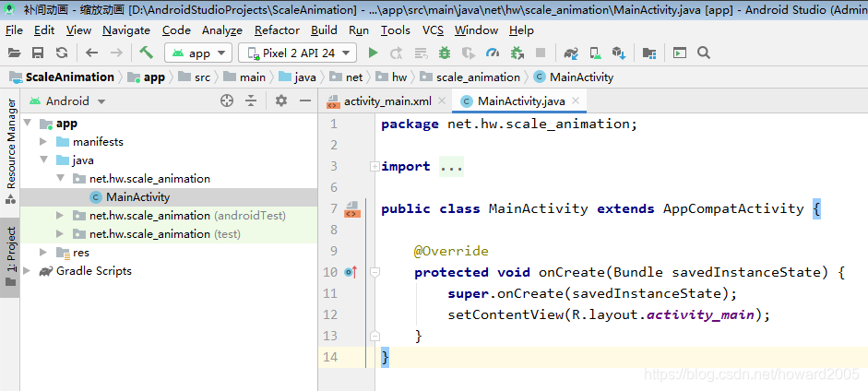Click Collapse All icon in Project panel
The image size is (868, 391).
pos(251,101)
